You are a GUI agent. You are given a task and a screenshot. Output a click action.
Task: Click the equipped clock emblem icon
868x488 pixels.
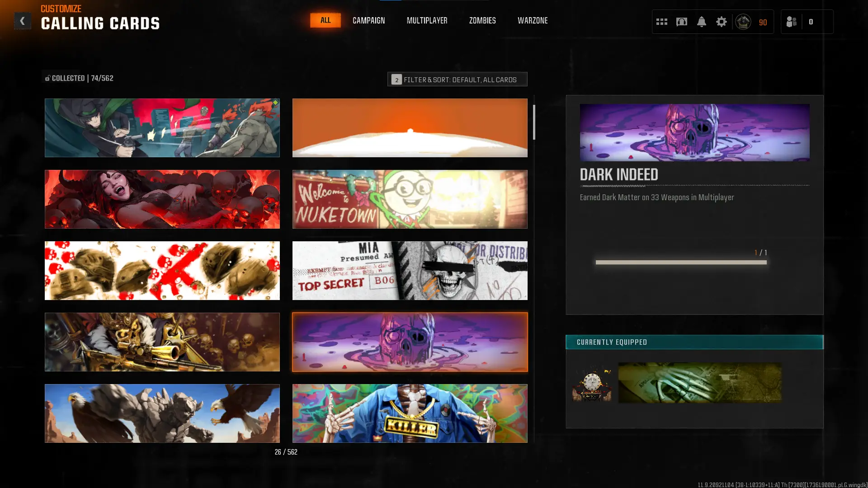(x=592, y=383)
